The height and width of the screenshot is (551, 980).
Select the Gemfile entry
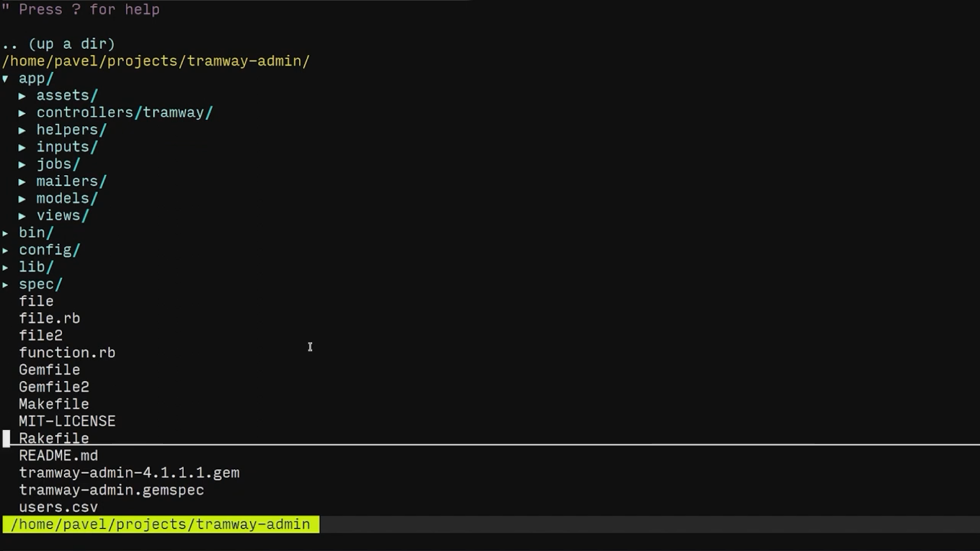tap(50, 370)
